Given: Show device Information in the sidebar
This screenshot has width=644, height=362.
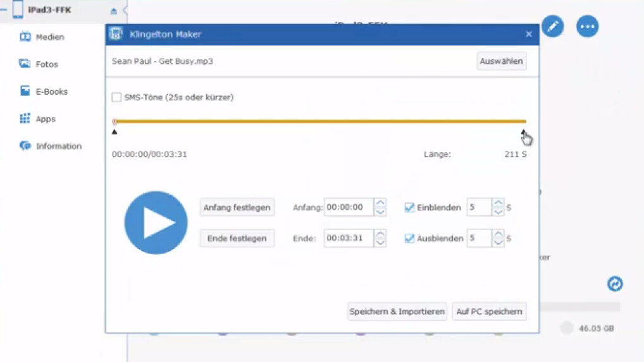Looking at the screenshot, I should [58, 146].
